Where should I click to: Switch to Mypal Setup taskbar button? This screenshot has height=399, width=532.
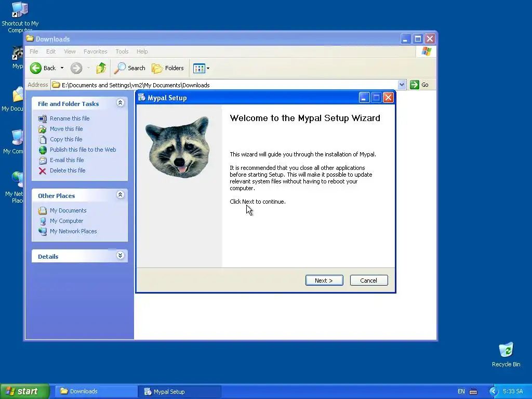click(180, 392)
